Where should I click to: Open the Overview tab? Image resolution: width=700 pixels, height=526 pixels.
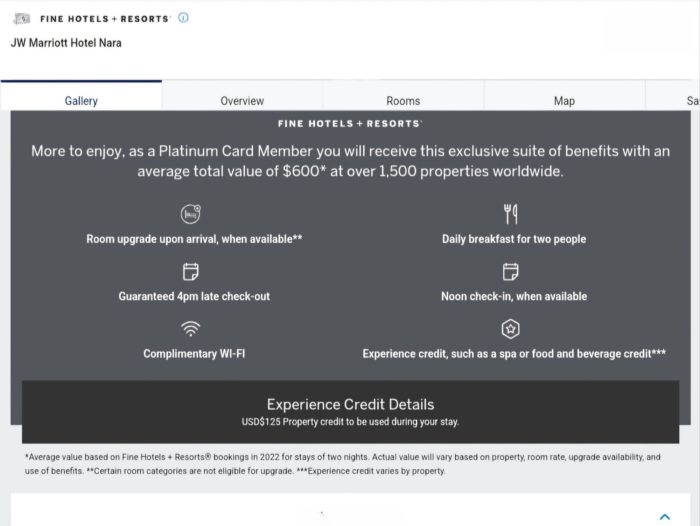tap(242, 101)
